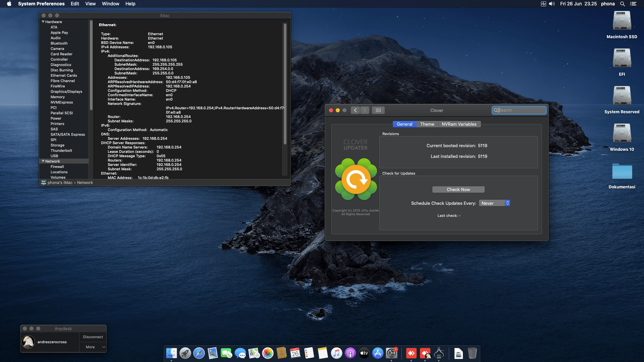Screen dimensions: 644x362
Task: Open Schedule Check Updates Every dropdown
Action: [494, 203]
